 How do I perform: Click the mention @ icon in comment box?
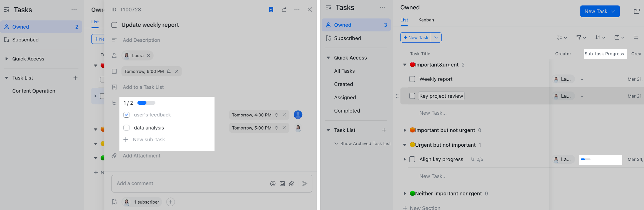(273, 183)
